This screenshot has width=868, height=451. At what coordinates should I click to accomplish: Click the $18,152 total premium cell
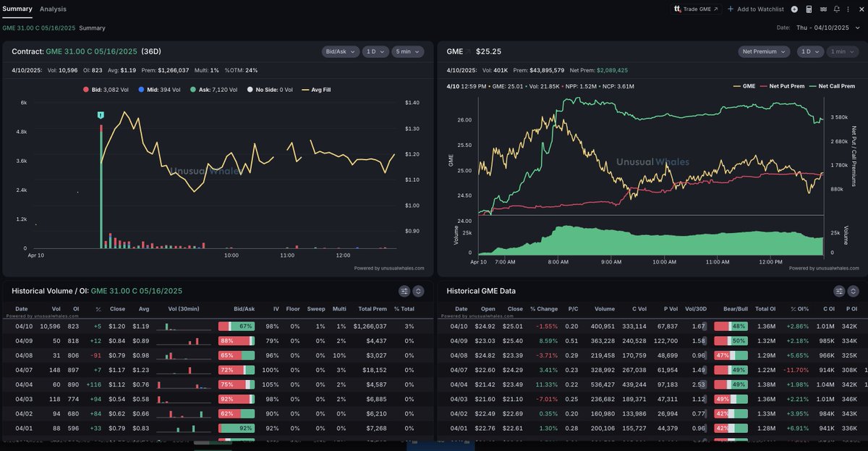(x=376, y=370)
